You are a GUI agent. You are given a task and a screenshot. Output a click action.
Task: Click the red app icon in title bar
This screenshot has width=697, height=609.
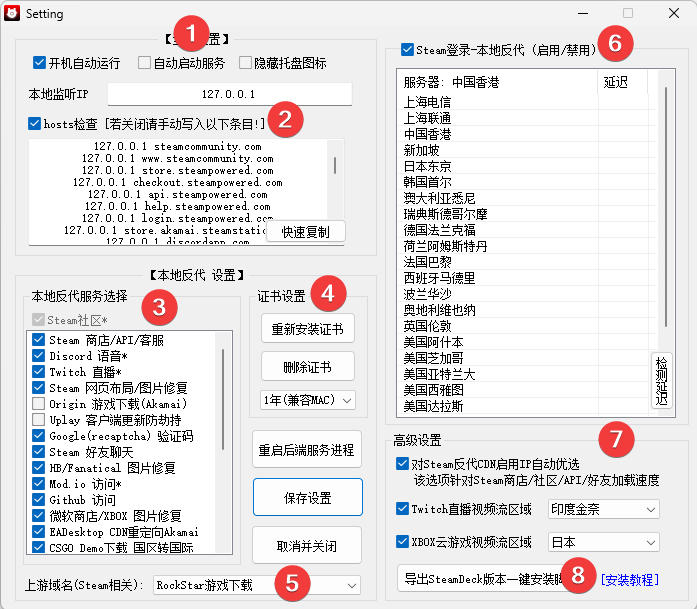[x=12, y=13]
